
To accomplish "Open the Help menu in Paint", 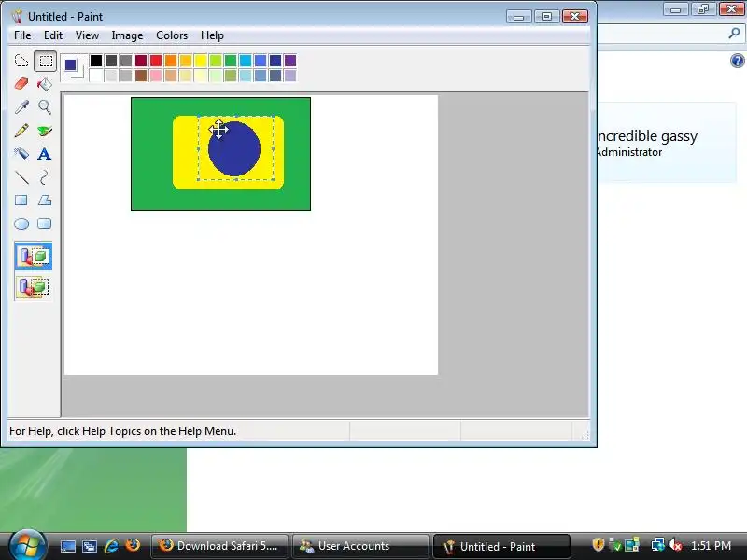I will (x=212, y=35).
